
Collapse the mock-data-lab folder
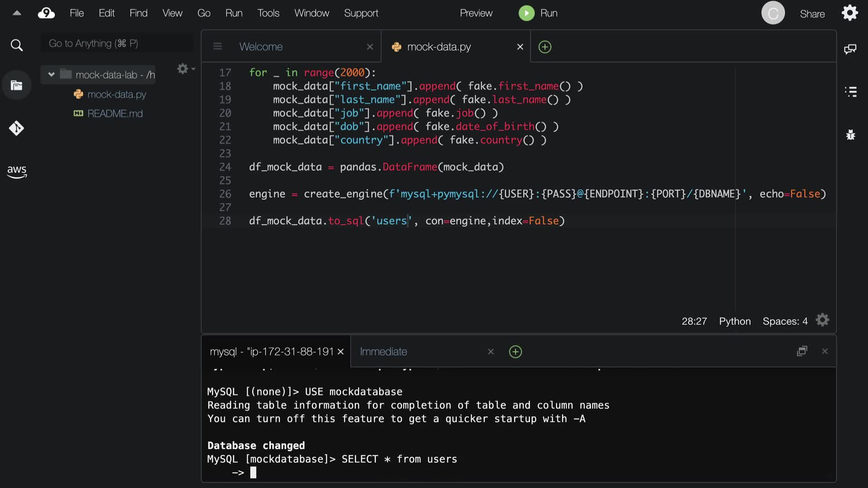coord(51,75)
